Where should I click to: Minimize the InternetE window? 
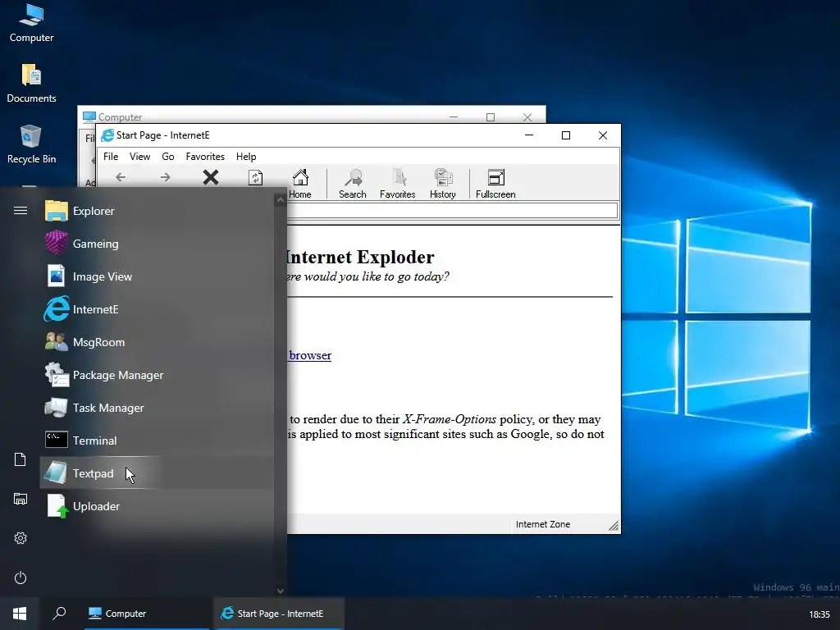529,135
